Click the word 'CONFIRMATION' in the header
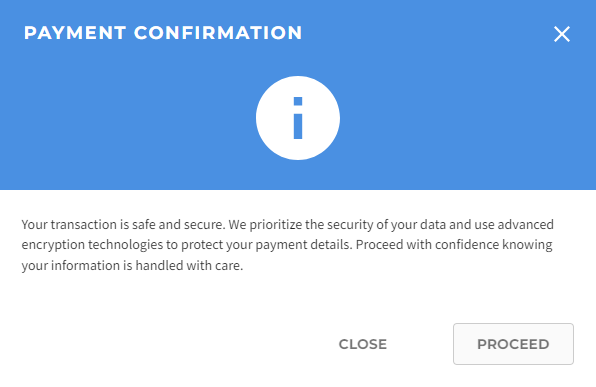The height and width of the screenshot is (387, 596). [x=218, y=33]
